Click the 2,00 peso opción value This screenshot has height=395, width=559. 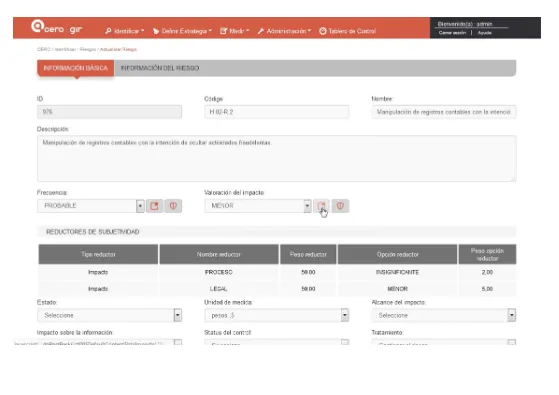(487, 272)
